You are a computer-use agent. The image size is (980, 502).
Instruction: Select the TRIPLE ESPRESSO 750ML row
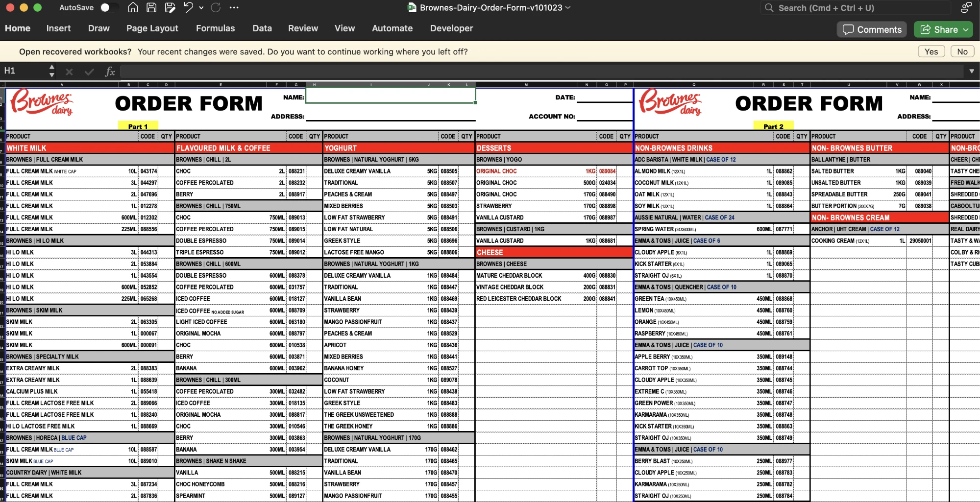[248, 252]
